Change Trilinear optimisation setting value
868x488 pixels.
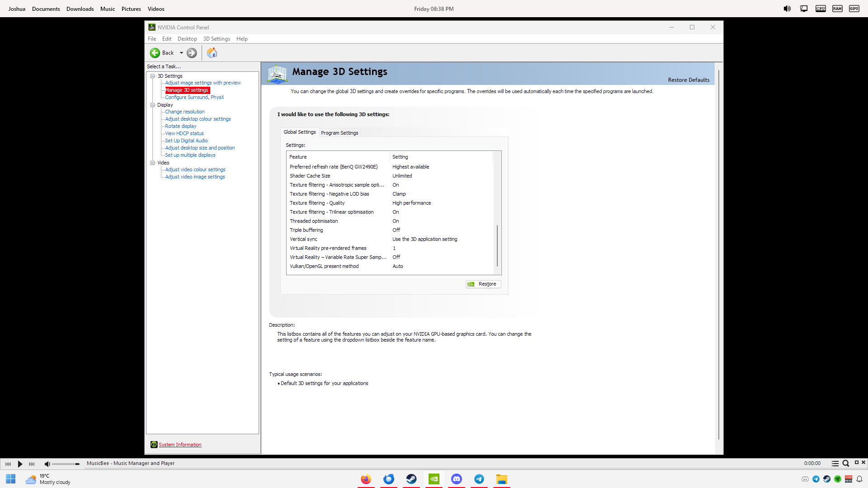(396, 212)
